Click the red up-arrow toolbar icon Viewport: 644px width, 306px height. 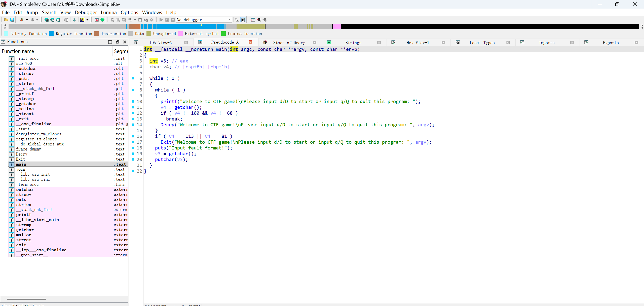point(97,20)
